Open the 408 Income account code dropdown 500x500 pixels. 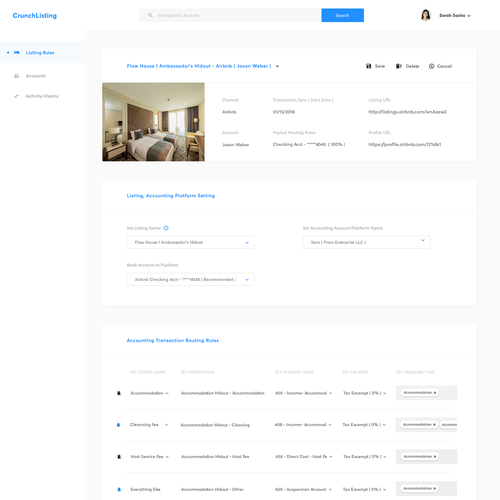(303, 425)
